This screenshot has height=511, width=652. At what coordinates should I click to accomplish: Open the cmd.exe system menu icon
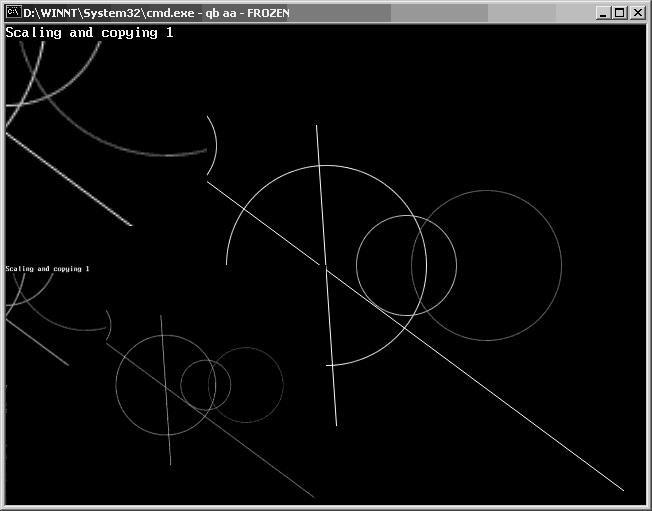[x=13, y=12]
